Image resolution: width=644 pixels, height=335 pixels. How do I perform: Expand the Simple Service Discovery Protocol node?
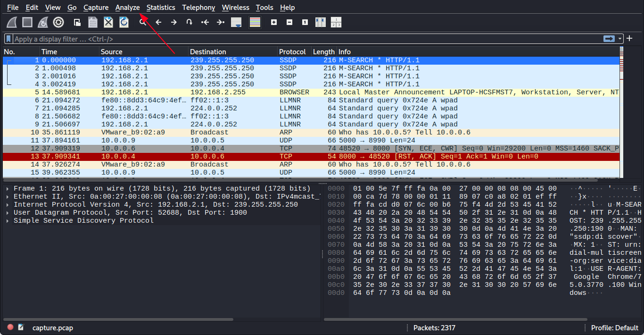tap(8, 221)
